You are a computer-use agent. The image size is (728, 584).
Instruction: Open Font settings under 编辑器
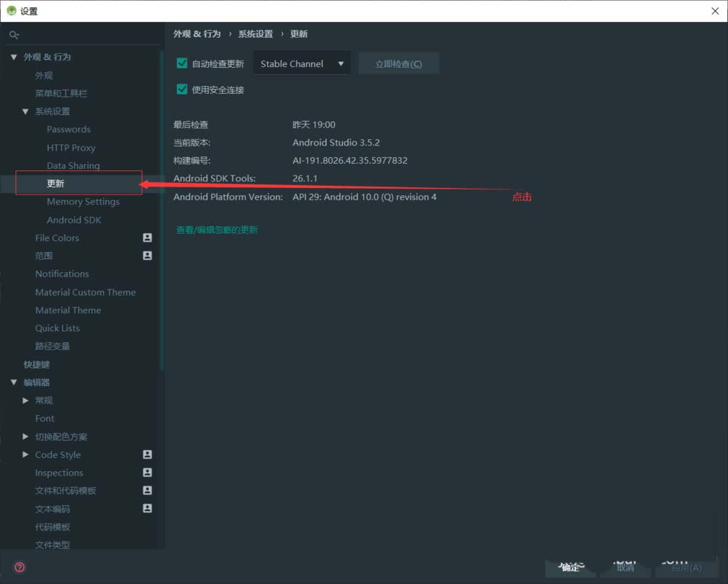click(x=44, y=418)
